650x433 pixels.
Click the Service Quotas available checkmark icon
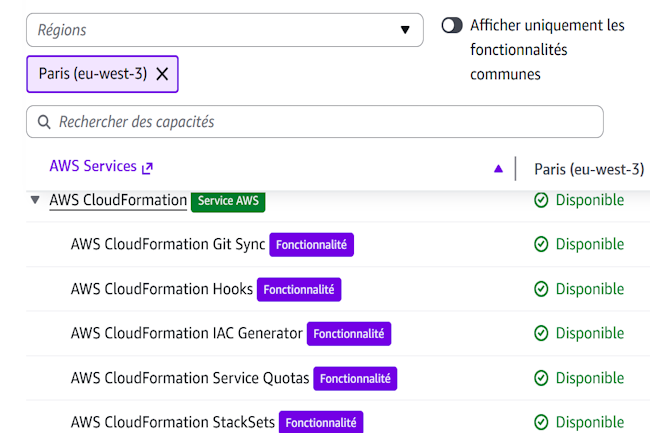pyautogui.click(x=541, y=378)
